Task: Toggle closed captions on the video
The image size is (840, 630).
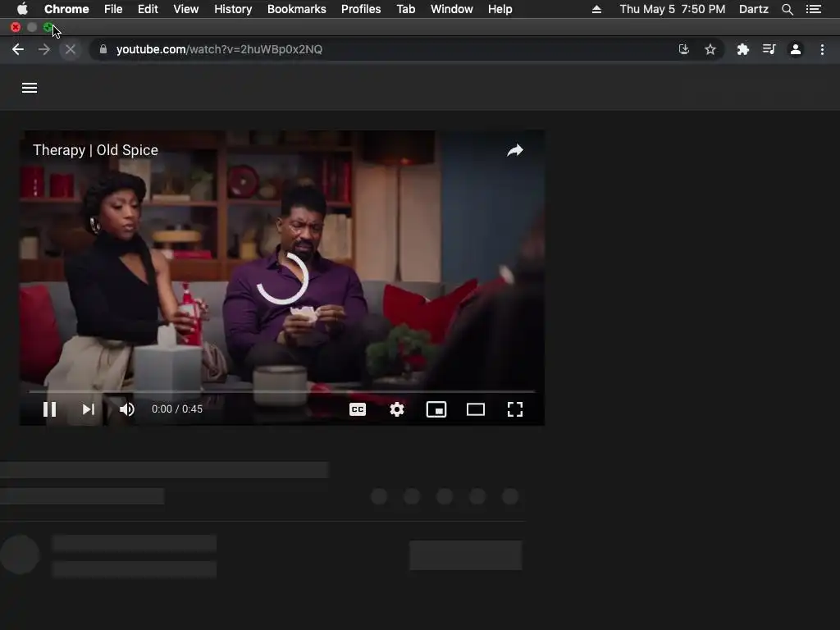Action: point(358,410)
